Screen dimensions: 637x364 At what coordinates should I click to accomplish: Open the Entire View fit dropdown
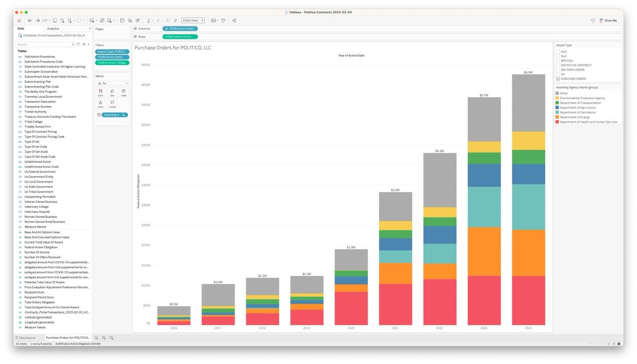[193, 20]
